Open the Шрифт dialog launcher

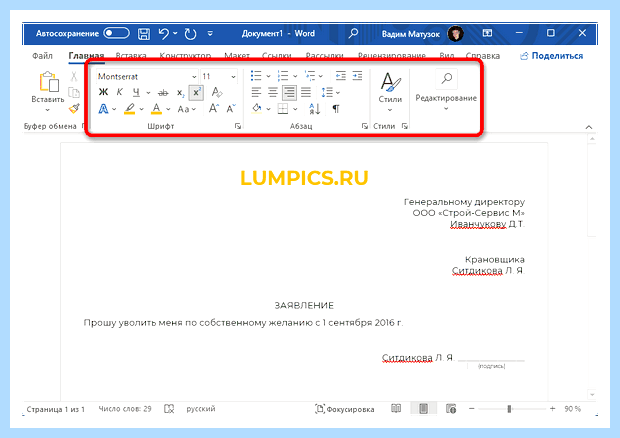pos(238,126)
